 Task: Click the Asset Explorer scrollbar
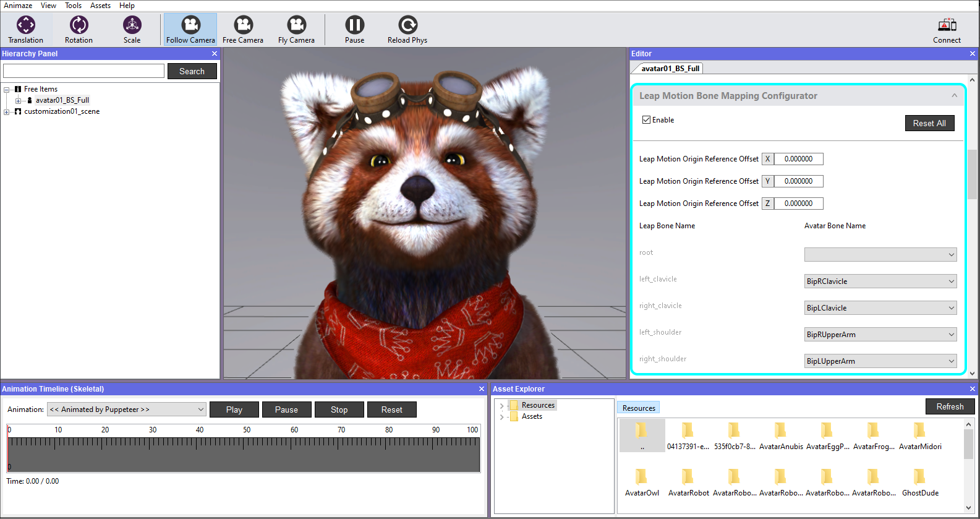click(968, 444)
